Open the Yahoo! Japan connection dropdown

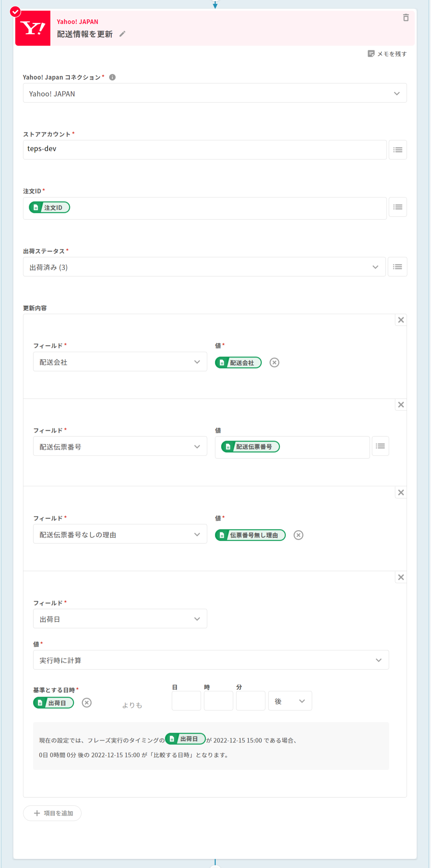pos(215,93)
